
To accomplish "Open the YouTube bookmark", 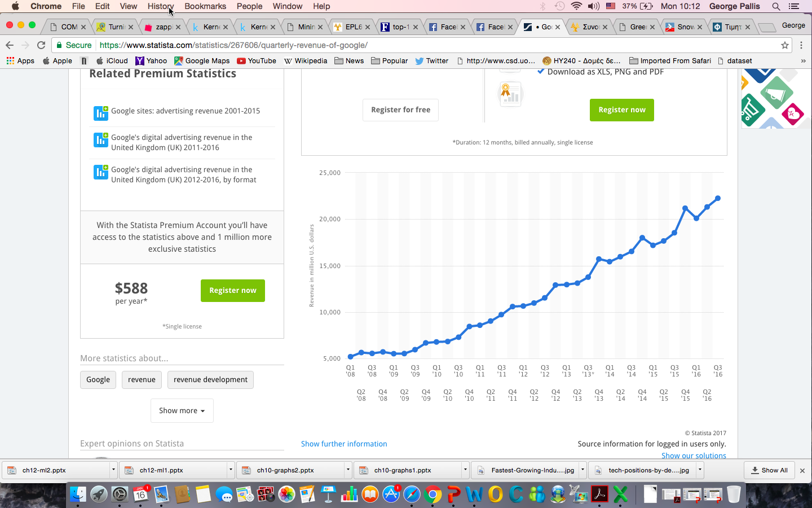I will click(x=257, y=61).
